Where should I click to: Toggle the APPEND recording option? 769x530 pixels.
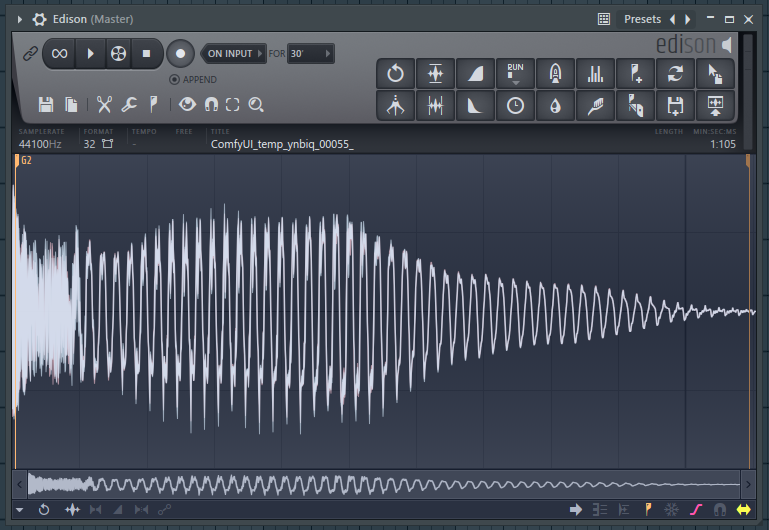175,80
